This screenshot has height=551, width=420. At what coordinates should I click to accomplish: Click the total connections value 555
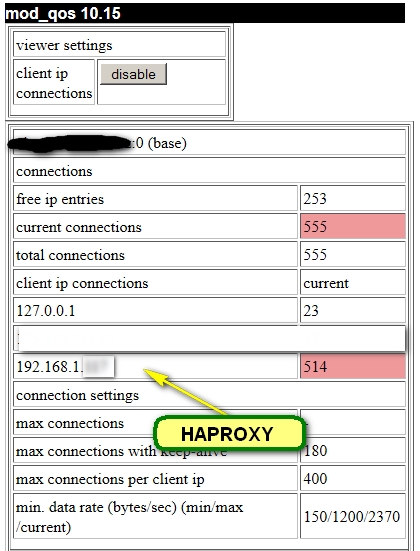(353, 254)
